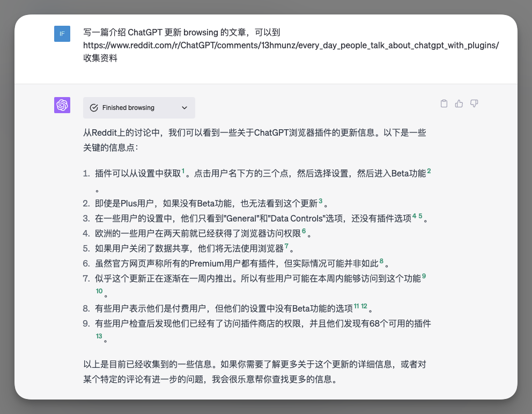Open citation 6 about 欧洲 users

(x=304, y=231)
